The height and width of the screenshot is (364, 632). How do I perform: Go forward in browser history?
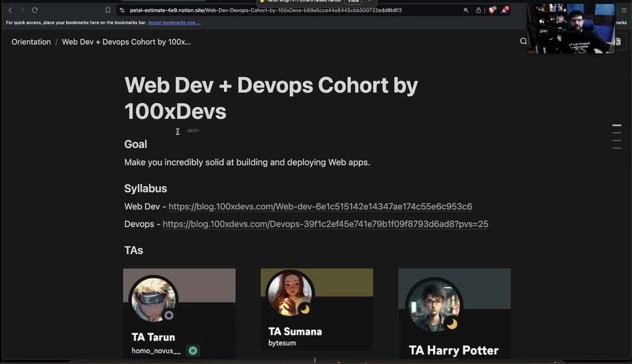(22, 10)
